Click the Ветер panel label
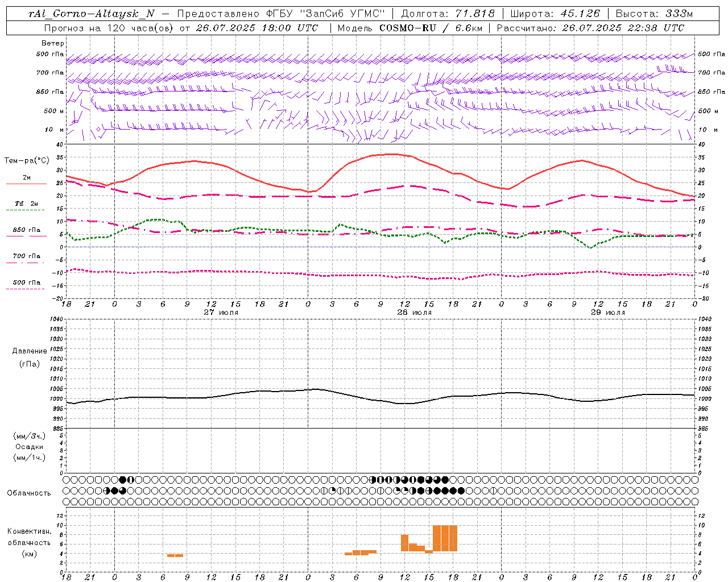 52,43
